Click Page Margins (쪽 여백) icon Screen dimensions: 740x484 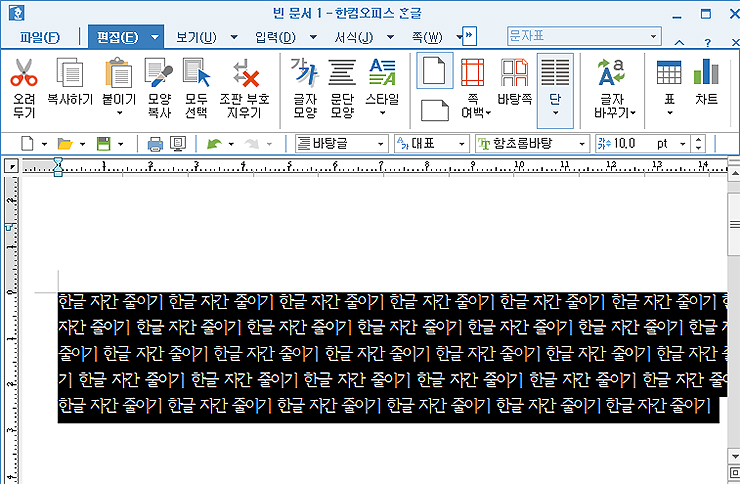[x=472, y=73]
